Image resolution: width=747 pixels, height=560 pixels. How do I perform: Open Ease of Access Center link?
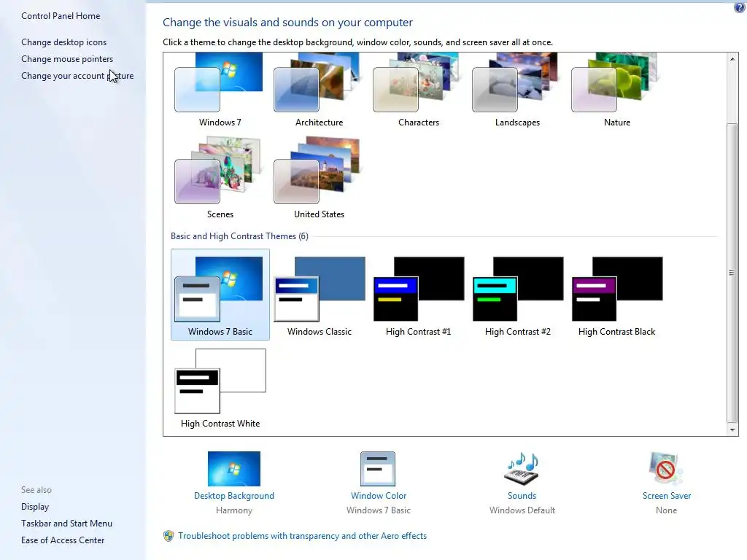click(63, 540)
